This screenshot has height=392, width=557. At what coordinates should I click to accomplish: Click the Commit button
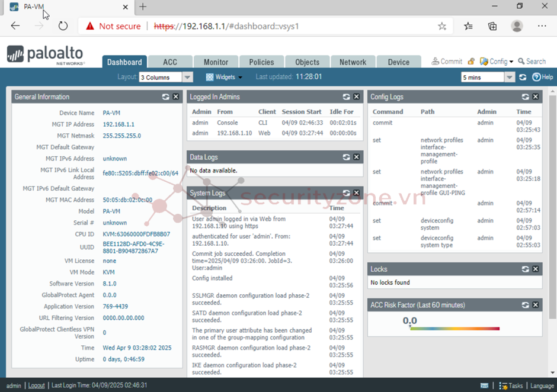click(447, 62)
